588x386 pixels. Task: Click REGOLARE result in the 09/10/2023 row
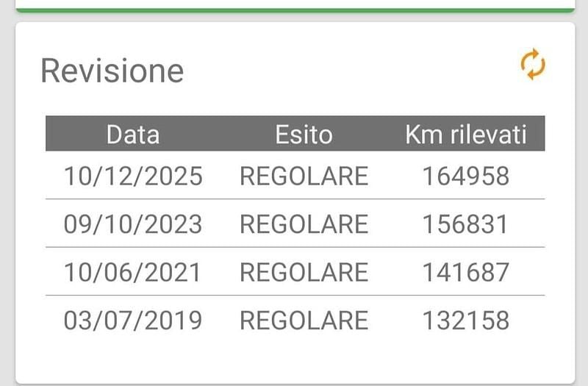[x=304, y=224]
